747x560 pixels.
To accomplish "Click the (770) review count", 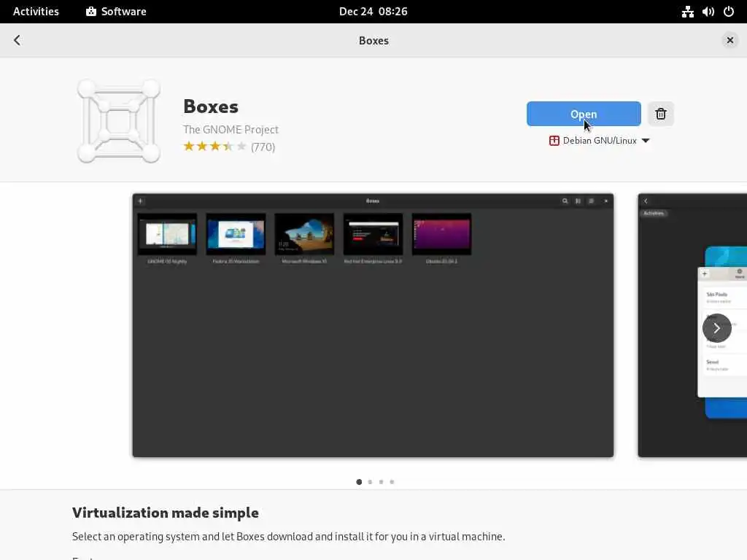I will point(263,147).
